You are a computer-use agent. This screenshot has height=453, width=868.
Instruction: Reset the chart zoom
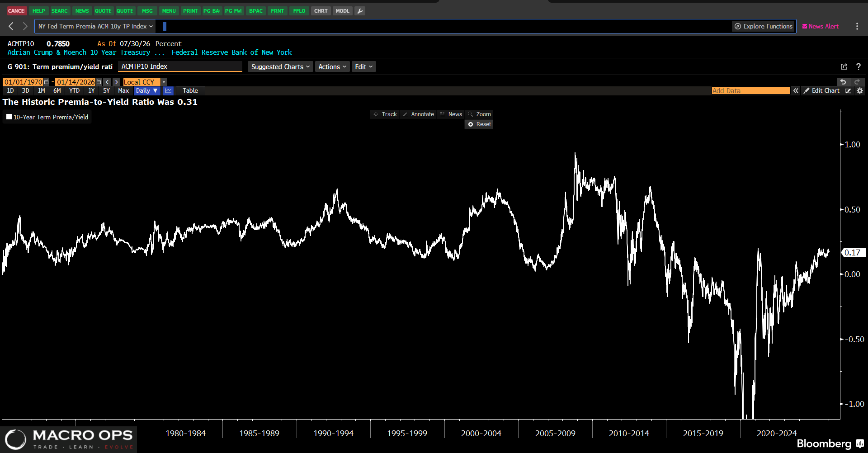479,124
